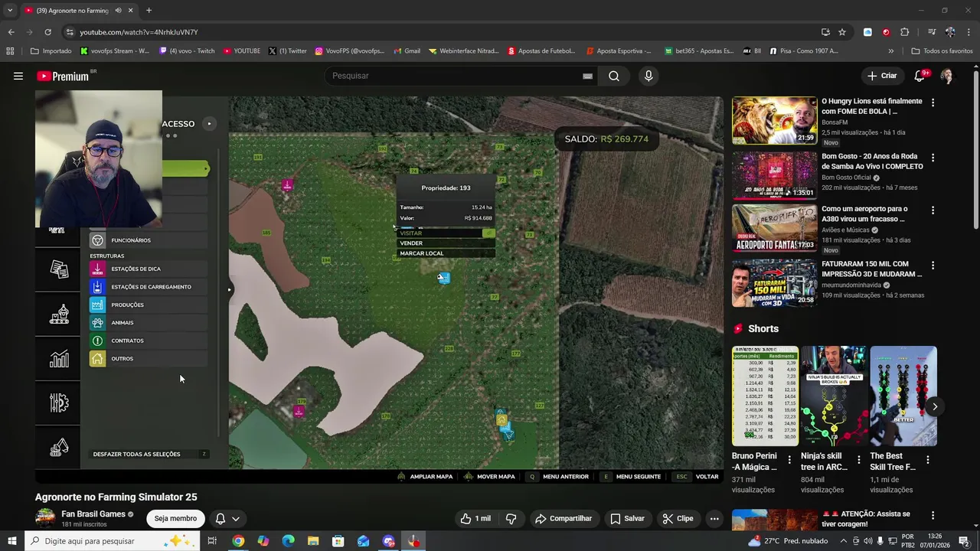
Task: Open the on-screen keyboard in search box
Action: tap(587, 76)
